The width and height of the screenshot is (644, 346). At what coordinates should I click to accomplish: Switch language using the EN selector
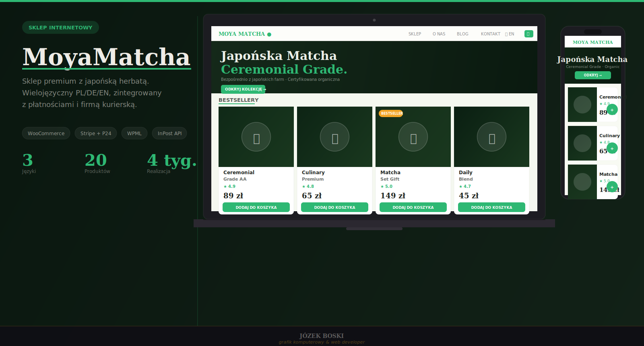click(x=510, y=34)
